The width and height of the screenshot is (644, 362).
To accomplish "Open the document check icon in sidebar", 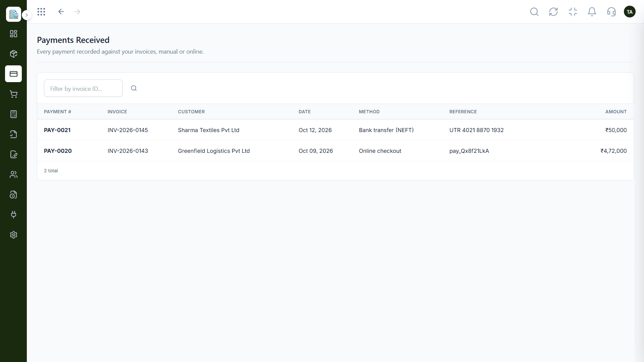I will click(13, 134).
